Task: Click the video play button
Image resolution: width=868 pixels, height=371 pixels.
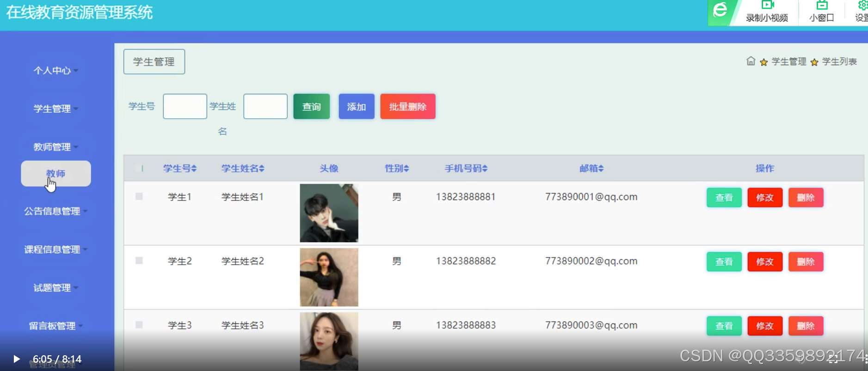Action: (x=17, y=359)
